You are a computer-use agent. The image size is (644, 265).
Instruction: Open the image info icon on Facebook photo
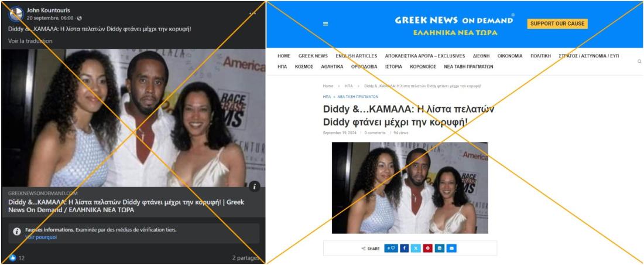coord(254,186)
